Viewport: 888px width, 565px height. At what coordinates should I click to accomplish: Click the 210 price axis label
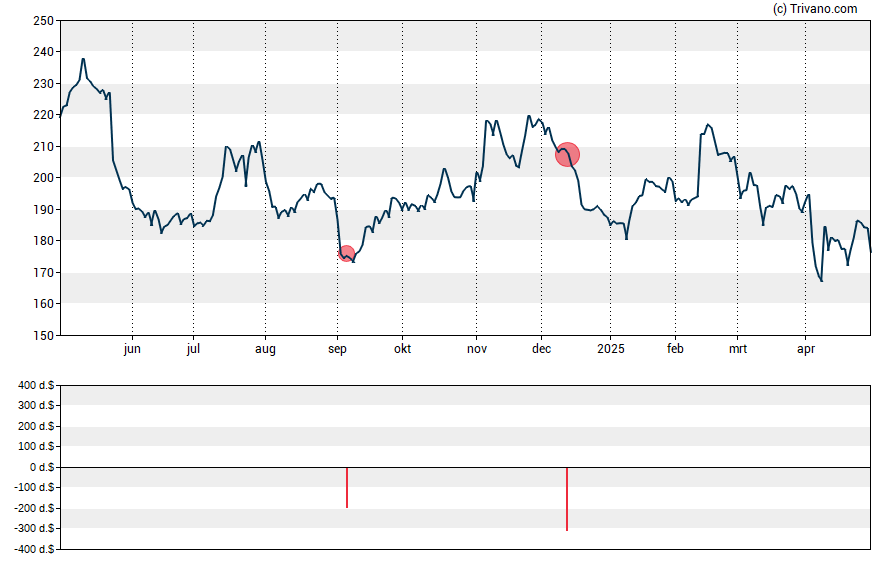(x=44, y=147)
